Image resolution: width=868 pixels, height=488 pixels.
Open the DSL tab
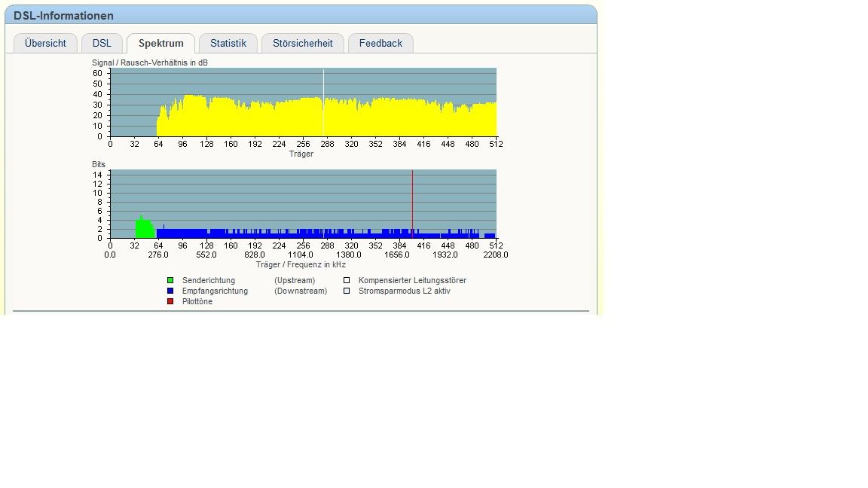coord(102,43)
